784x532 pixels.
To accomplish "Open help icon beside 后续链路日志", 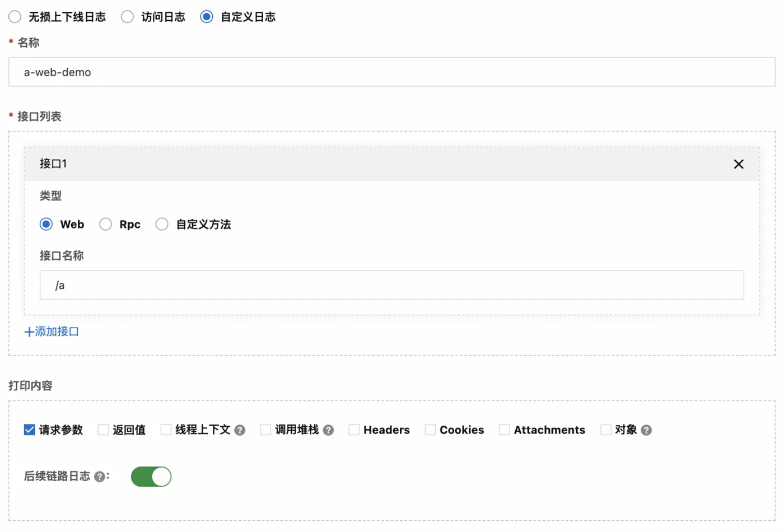I will [99, 477].
